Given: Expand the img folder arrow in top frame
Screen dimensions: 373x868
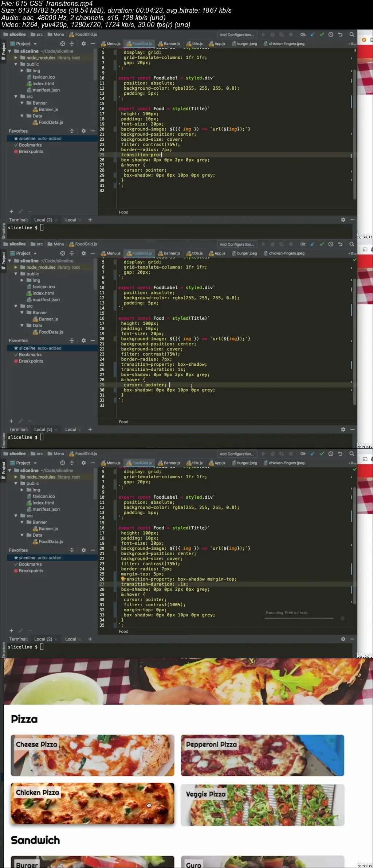Looking at the screenshot, I should [x=22, y=71].
